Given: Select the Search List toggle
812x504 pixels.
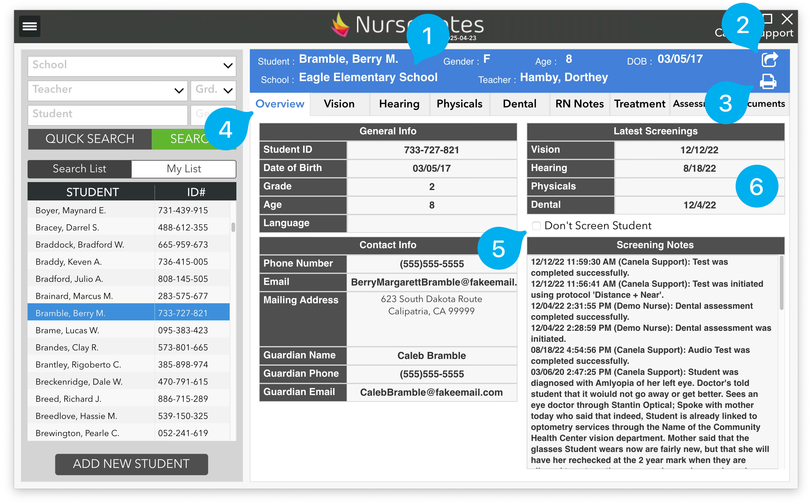Looking at the screenshot, I should coord(79,169).
